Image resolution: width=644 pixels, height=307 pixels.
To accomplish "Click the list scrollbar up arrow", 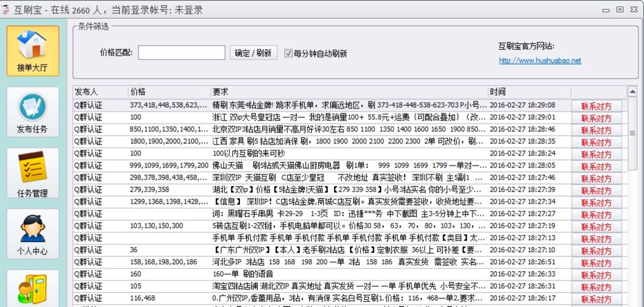I will click(632, 91).
